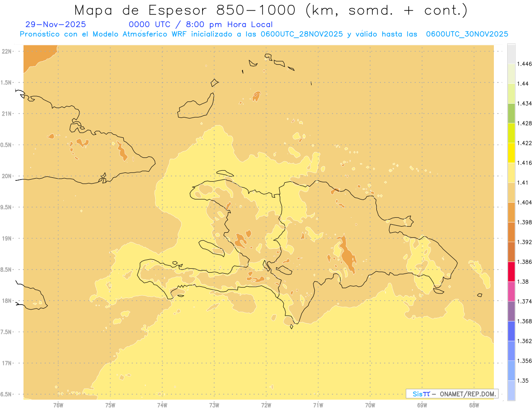The image size is (532, 411).
Task: Click the '73W' longitude label
Action: pos(214,405)
